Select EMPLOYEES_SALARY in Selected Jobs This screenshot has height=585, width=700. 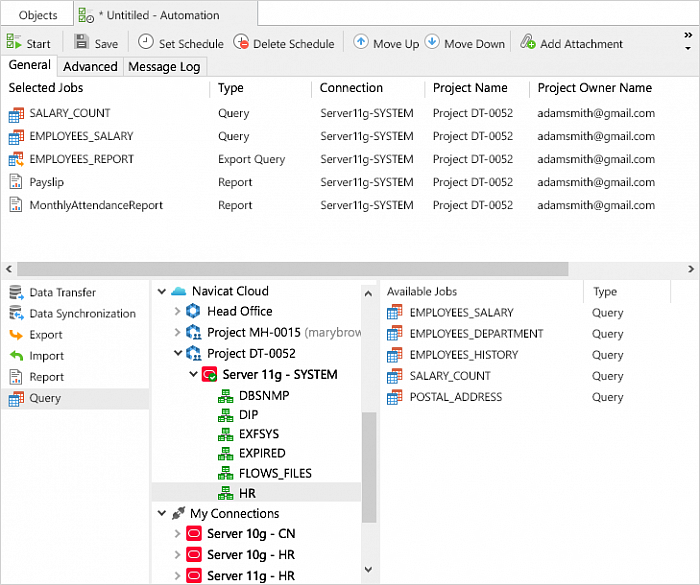tap(350, 137)
